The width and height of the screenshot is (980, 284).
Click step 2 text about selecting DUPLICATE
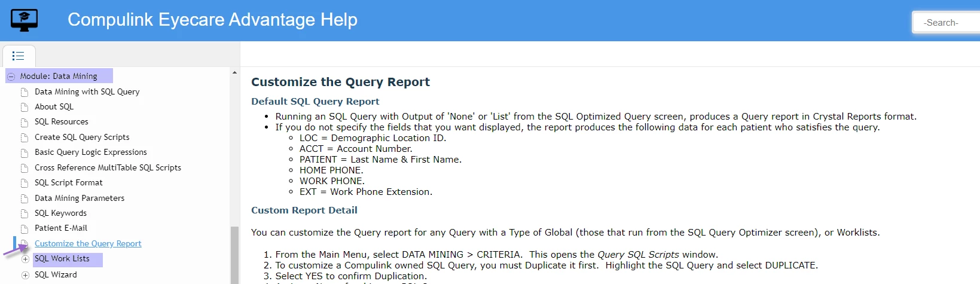click(547, 265)
